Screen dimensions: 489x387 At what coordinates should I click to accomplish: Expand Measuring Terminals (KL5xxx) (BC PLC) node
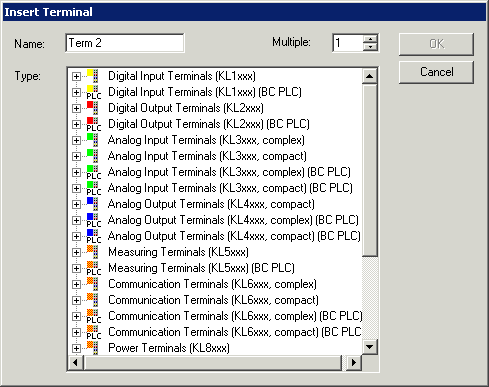(76, 268)
